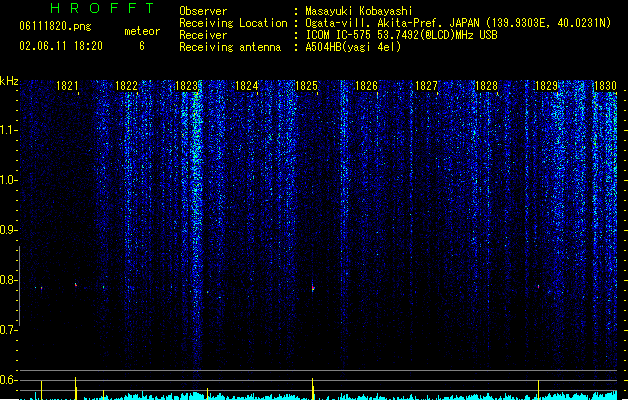Click the 0.9 frequency axis label
The image size is (629, 400).
[x=8, y=230]
